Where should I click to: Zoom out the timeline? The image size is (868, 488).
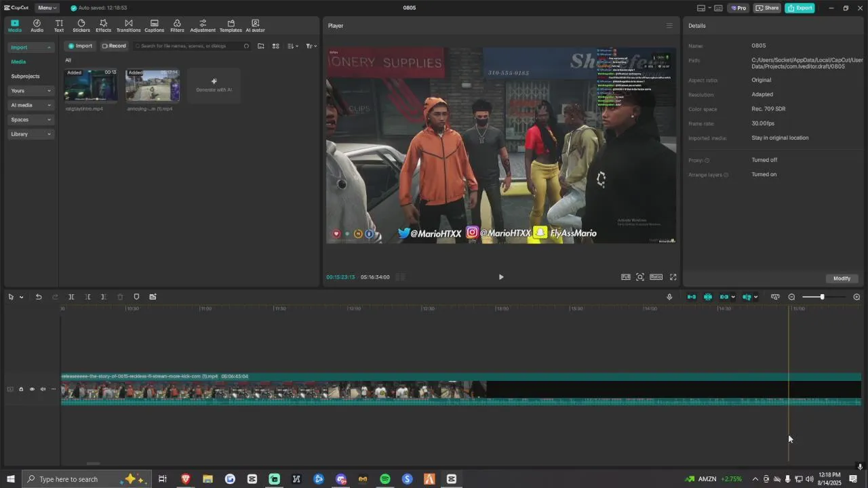pos(791,297)
